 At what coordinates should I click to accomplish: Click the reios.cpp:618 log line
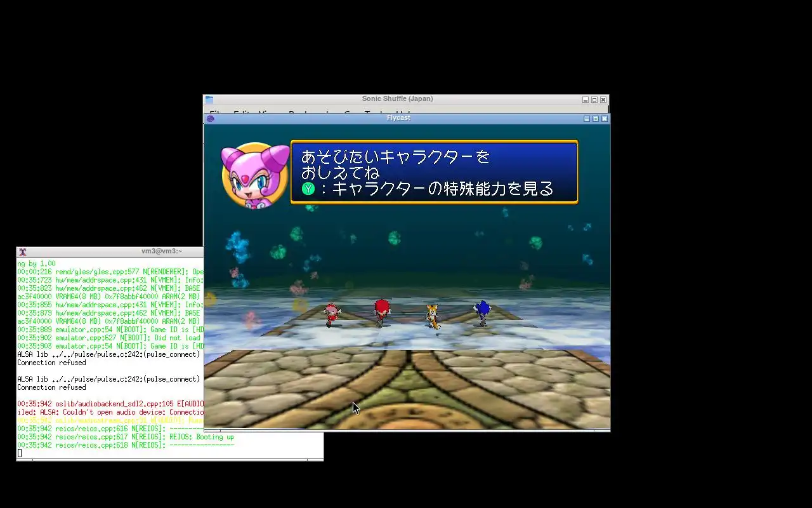[x=126, y=445]
